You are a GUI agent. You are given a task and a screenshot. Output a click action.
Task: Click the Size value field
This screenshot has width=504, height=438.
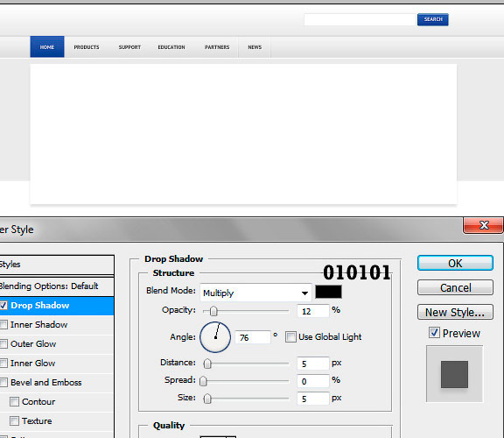tap(312, 399)
